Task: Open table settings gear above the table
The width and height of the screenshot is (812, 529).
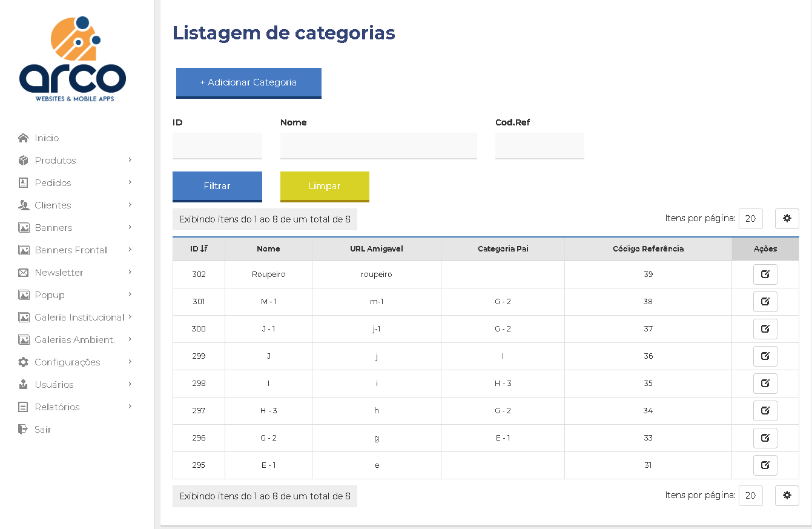Action: click(x=787, y=219)
